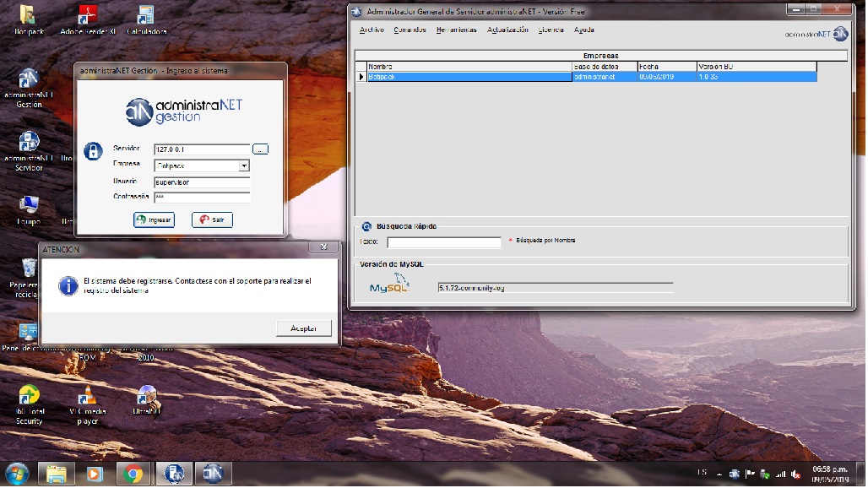This screenshot has height=488, width=868.
Task: Open the Licencia menu
Action: point(551,30)
